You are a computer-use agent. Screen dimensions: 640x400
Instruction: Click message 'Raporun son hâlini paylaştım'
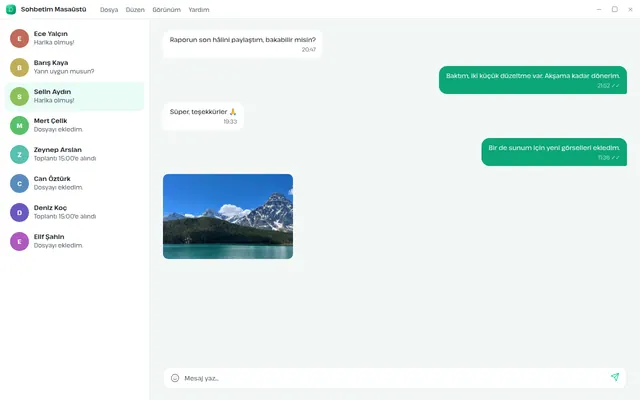(x=242, y=44)
